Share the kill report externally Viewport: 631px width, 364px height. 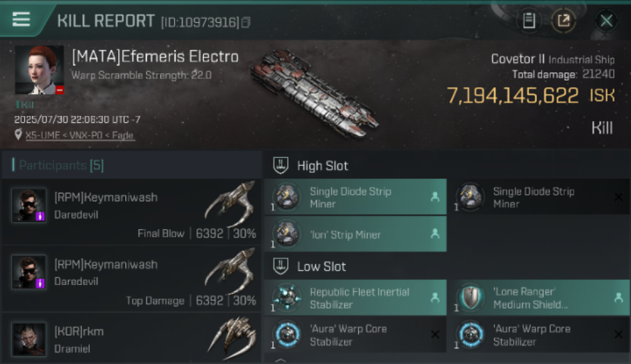pos(564,21)
